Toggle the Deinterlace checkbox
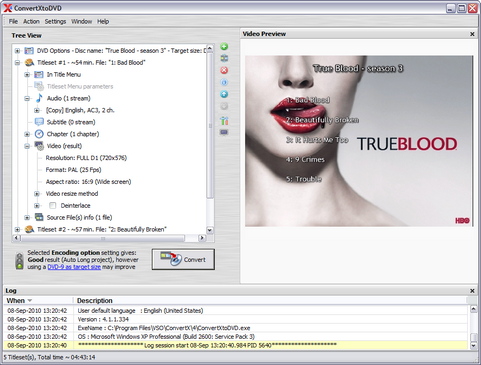 point(52,205)
